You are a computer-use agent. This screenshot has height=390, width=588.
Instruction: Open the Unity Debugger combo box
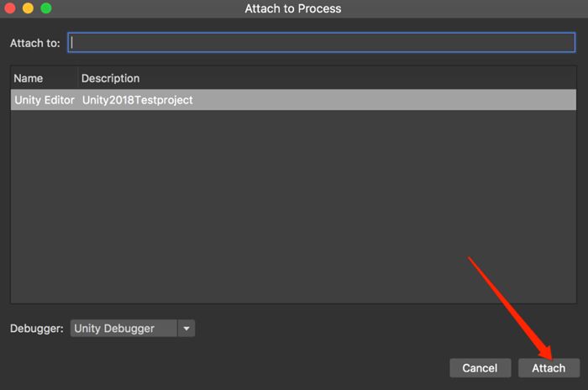pyautogui.click(x=123, y=329)
